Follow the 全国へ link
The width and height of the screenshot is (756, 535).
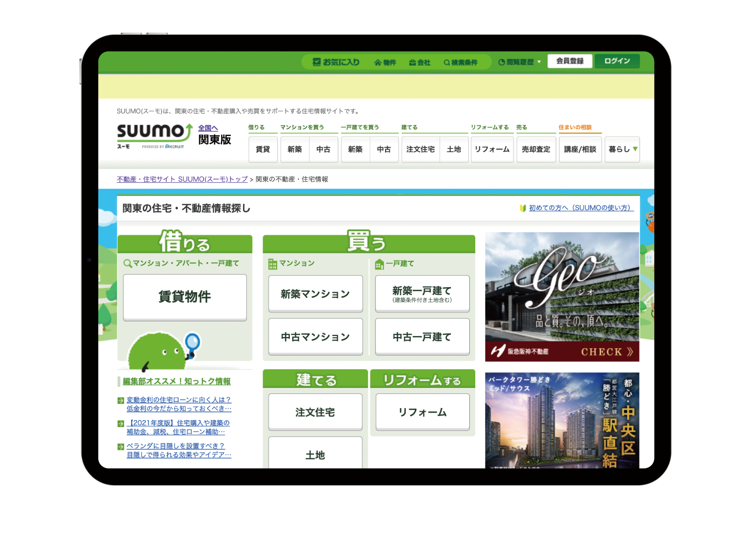[208, 128]
